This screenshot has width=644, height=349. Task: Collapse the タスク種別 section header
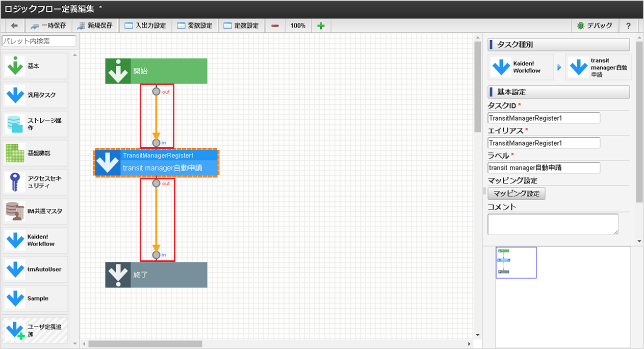click(559, 45)
